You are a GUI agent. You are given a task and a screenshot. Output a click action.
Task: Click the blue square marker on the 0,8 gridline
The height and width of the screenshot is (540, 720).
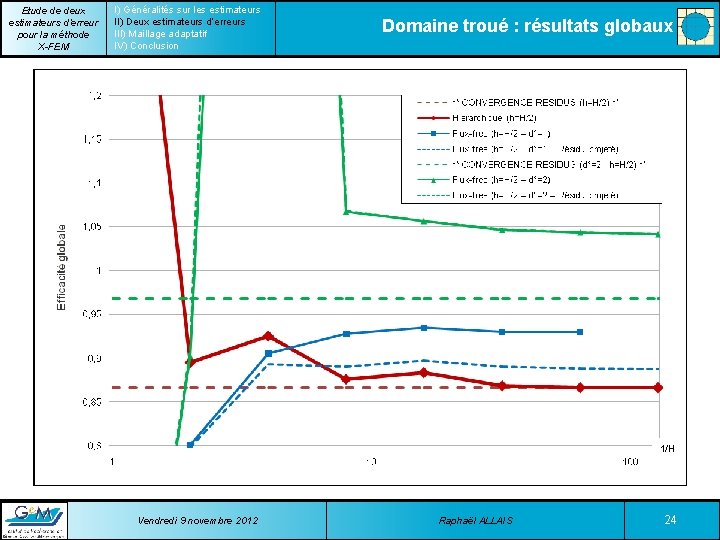point(191,444)
